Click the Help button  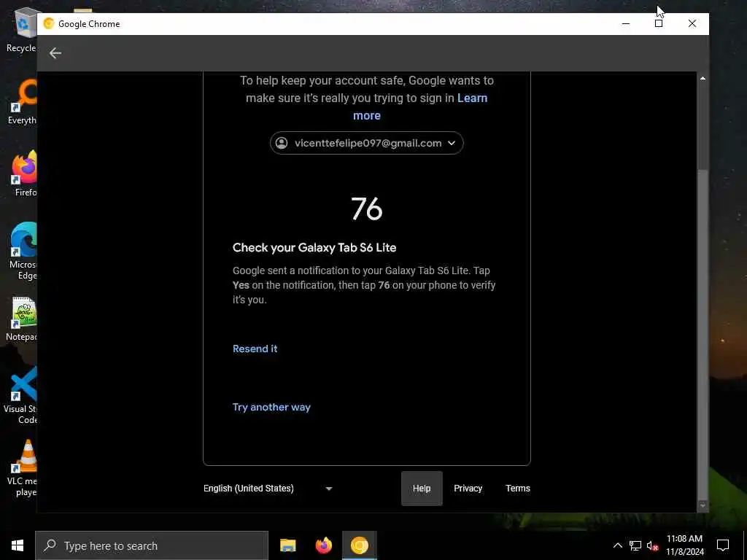tap(422, 488)
